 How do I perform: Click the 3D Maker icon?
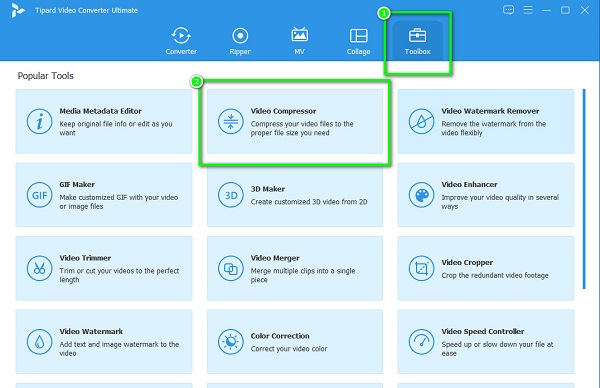point(231,195)
